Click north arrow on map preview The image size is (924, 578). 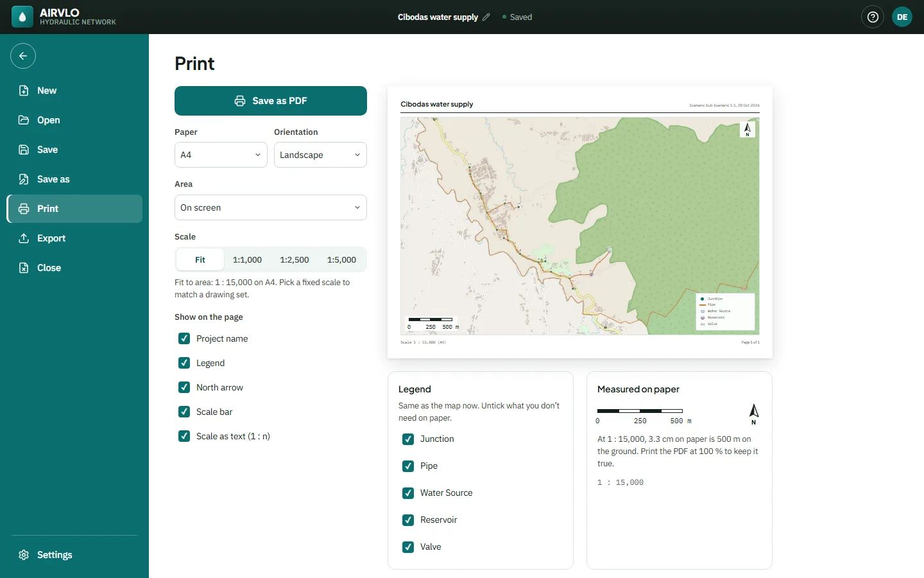click(748, 130)
